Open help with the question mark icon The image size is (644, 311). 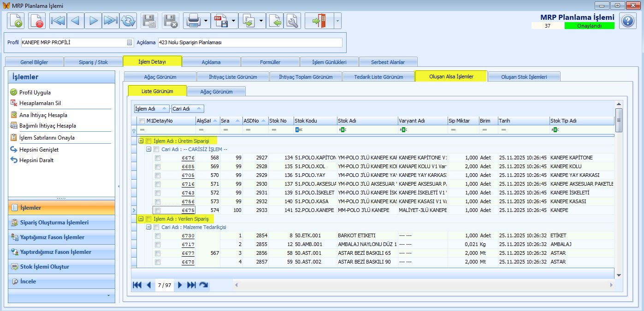click(x=627, y=21)
